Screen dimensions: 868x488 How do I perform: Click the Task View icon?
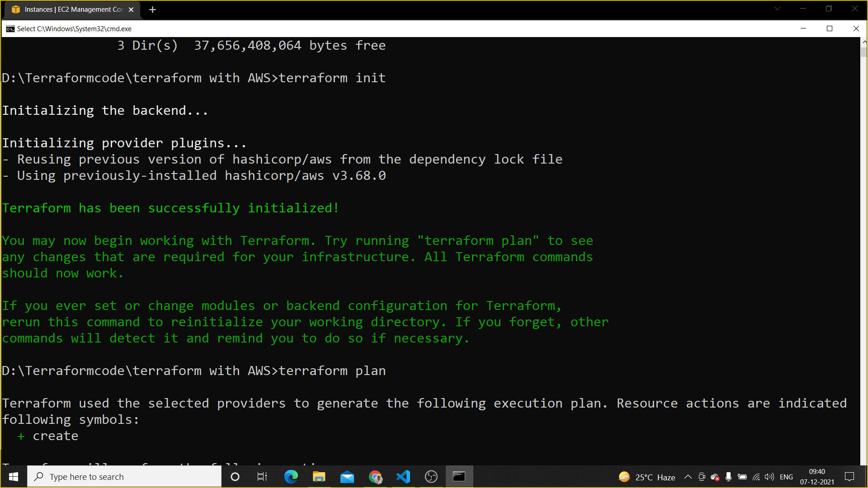pos(262,477)
